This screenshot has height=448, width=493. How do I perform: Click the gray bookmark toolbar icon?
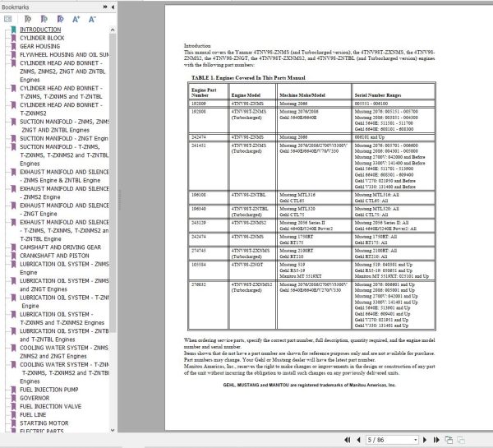click(x=28, y=19)
